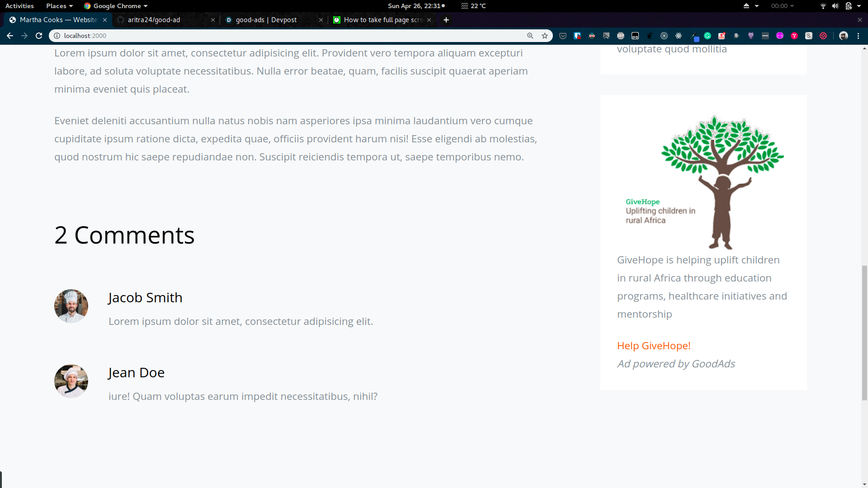
Task: Click the Pocket extension icon
Action: (x=563, y=36)
